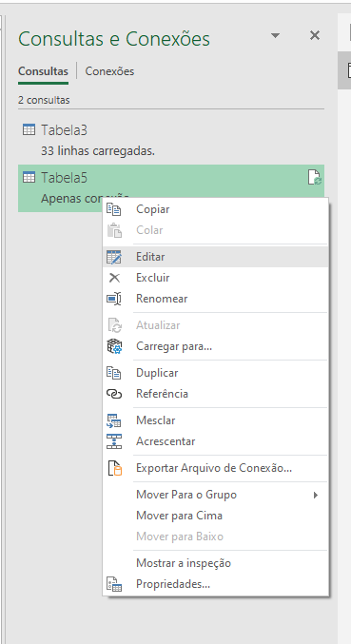Select the Tabela5 query name

[x=64, y=178]
